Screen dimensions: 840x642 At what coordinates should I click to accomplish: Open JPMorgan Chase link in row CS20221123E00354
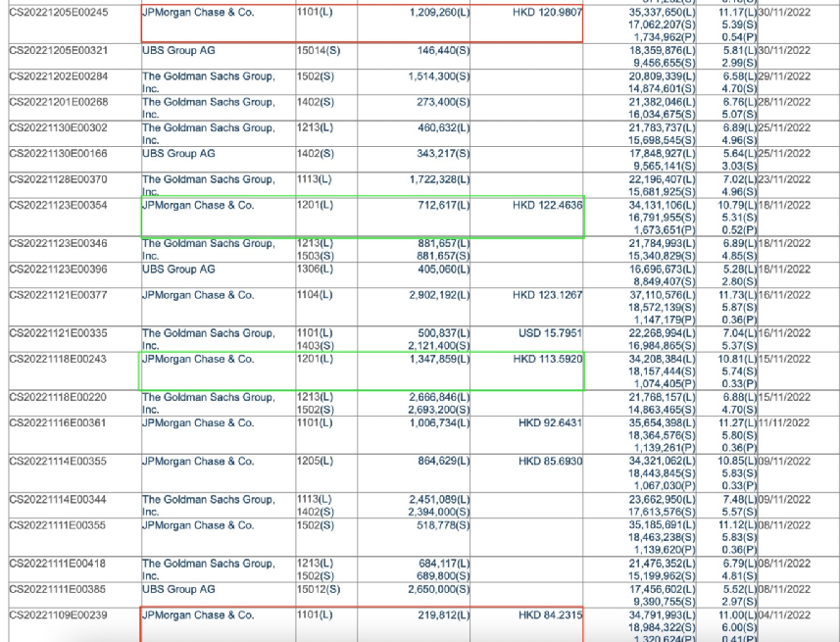point(198,205)
